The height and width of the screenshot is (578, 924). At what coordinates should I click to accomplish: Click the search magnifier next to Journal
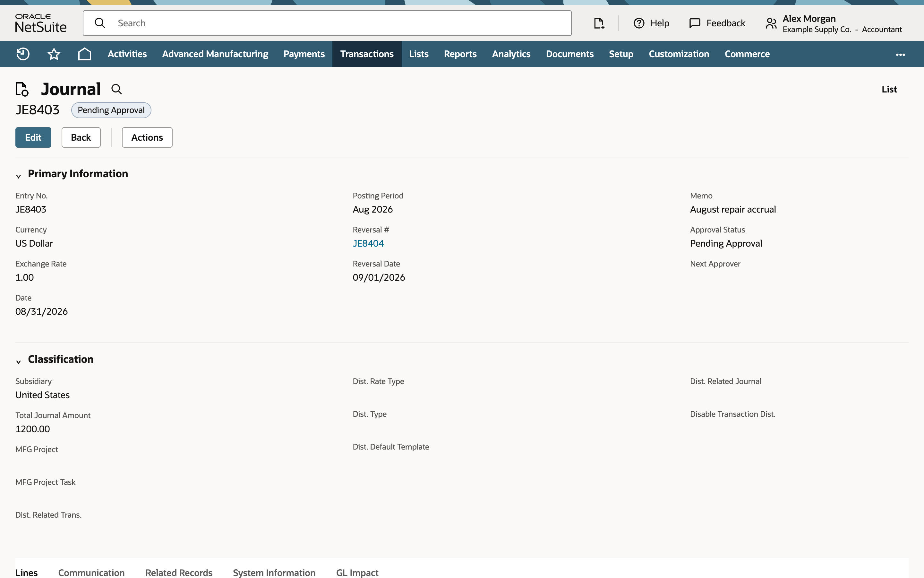click(116, 90)
